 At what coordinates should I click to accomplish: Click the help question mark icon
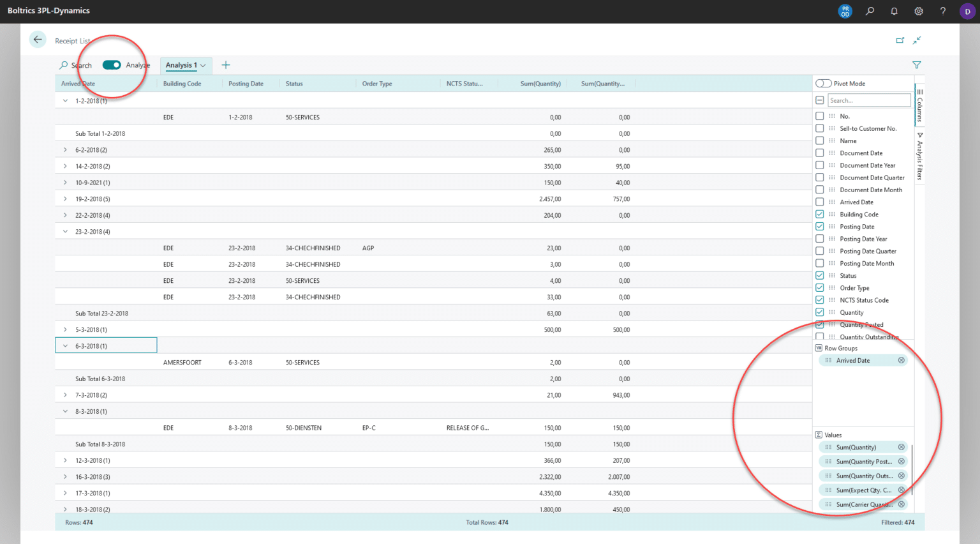[x=943, y=11]
